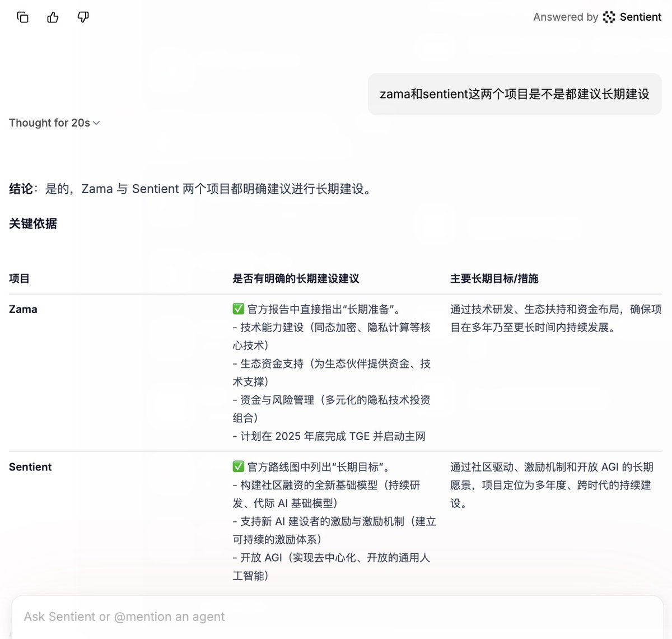Click the '生态资金支持' bullet line

point(332,373)
